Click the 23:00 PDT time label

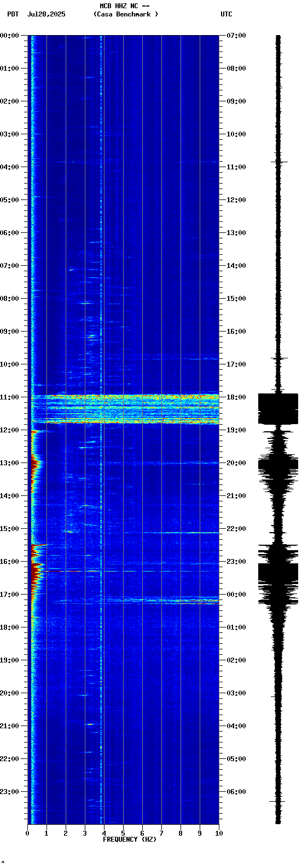[9, 792]
